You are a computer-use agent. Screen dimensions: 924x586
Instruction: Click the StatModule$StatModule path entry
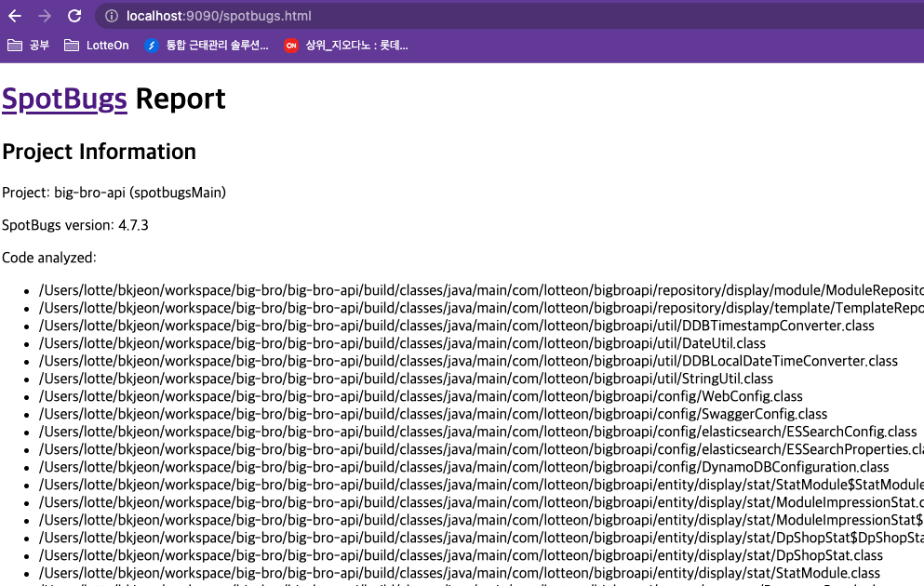[x=481, y=485]
